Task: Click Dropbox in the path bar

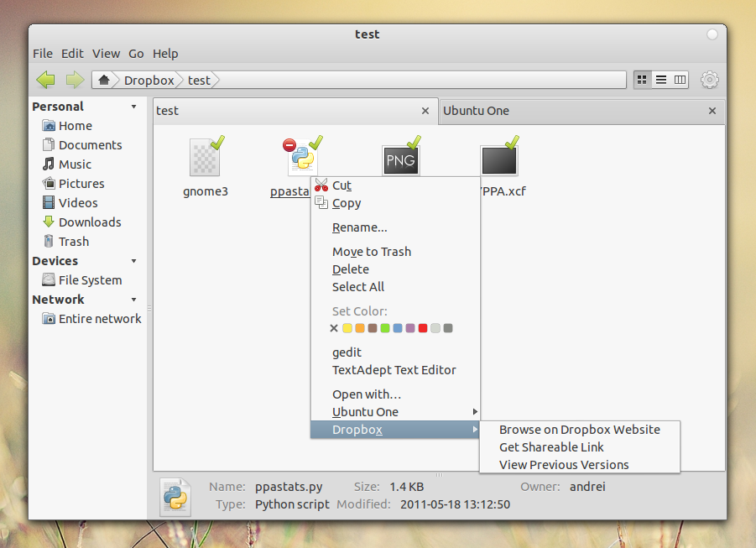Action: coord(149,80)
